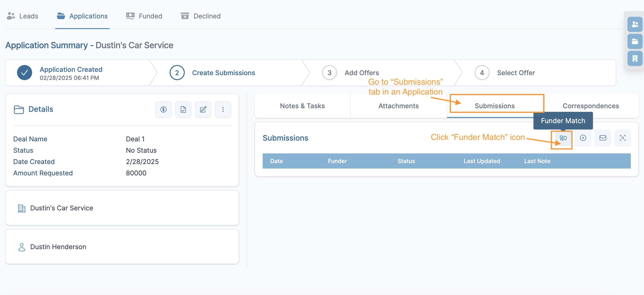
Task: Select the Correspondences tab
Action: pos(591,106)
